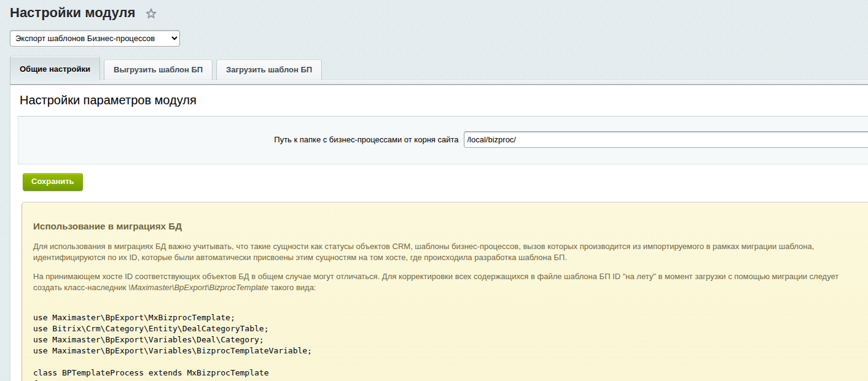This screenshot has height=381, width=868.
Task: Click code line use Bitrix\Crm\Category\Entity\DealCategoryTable
Action: [x=151, y=329]
